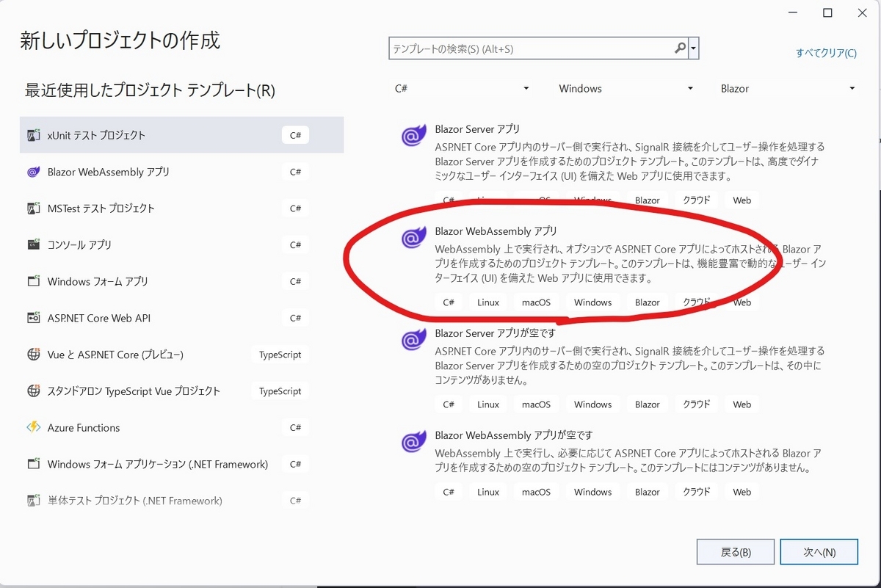Click TypeScript tag on スタンドアロン TypeScript Vue row

click(280, 391)
